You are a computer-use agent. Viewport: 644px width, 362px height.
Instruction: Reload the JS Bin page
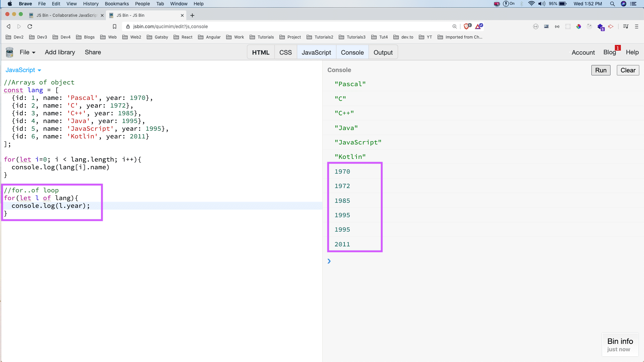coord(30,26)
